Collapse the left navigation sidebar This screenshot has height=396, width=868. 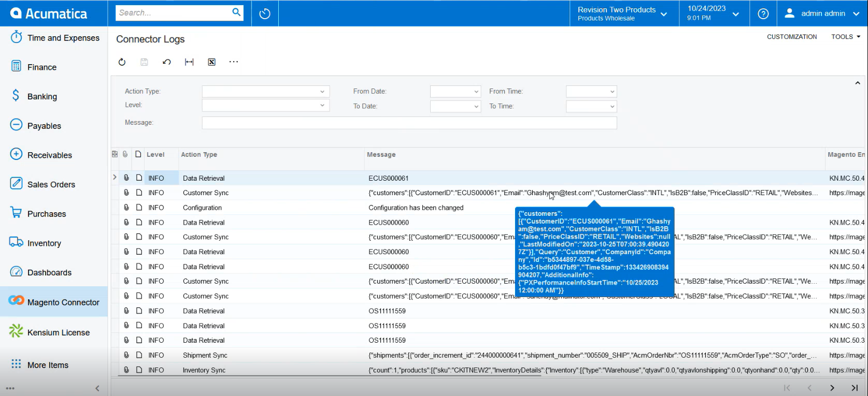97,388
